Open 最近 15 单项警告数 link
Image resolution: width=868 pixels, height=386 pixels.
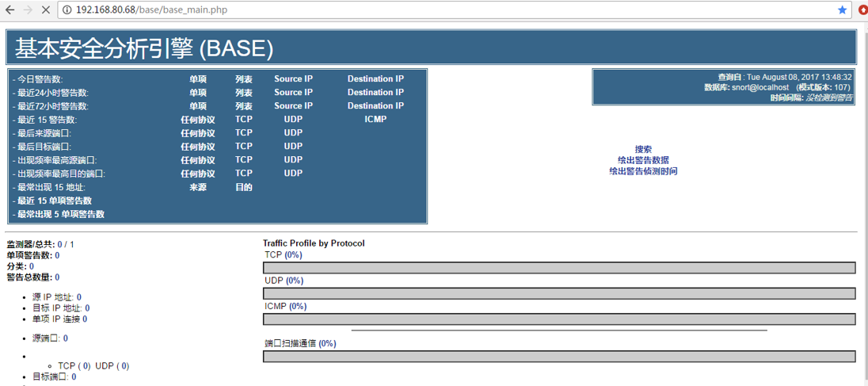54,201
